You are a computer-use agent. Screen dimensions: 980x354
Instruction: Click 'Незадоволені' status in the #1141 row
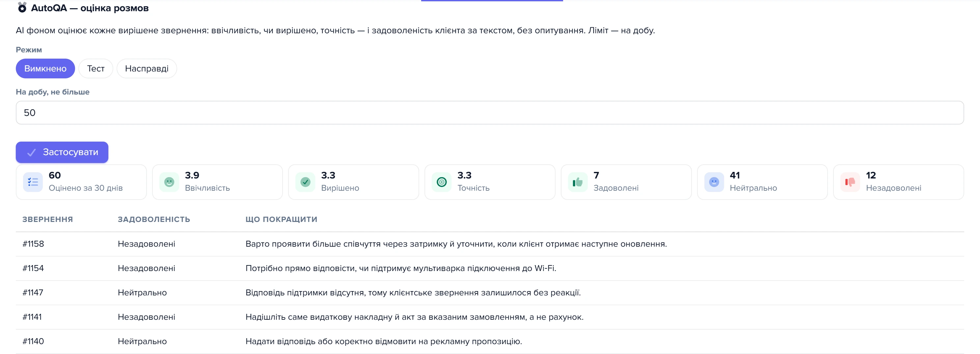(147, 317)
